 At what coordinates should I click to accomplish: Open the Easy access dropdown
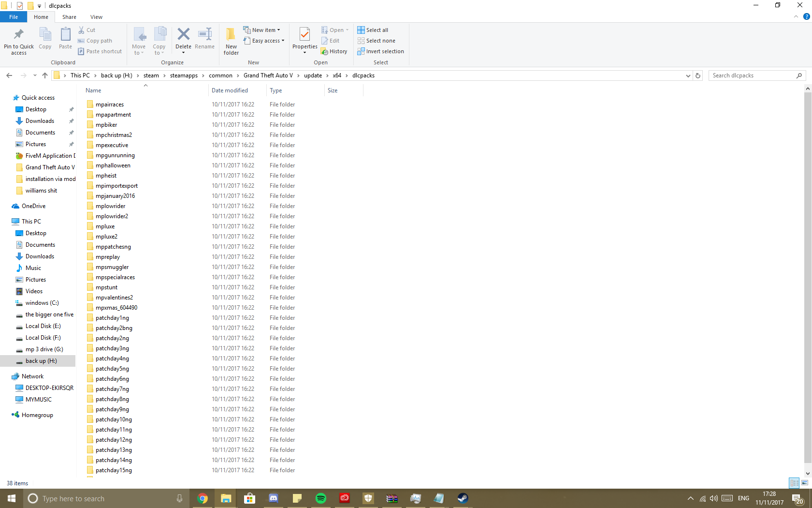point(264,41)
